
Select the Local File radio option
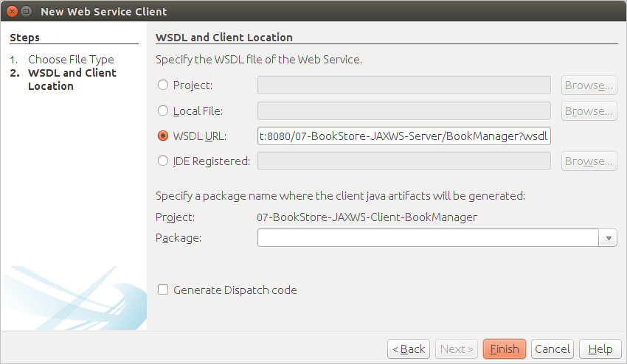click(163, 111)
